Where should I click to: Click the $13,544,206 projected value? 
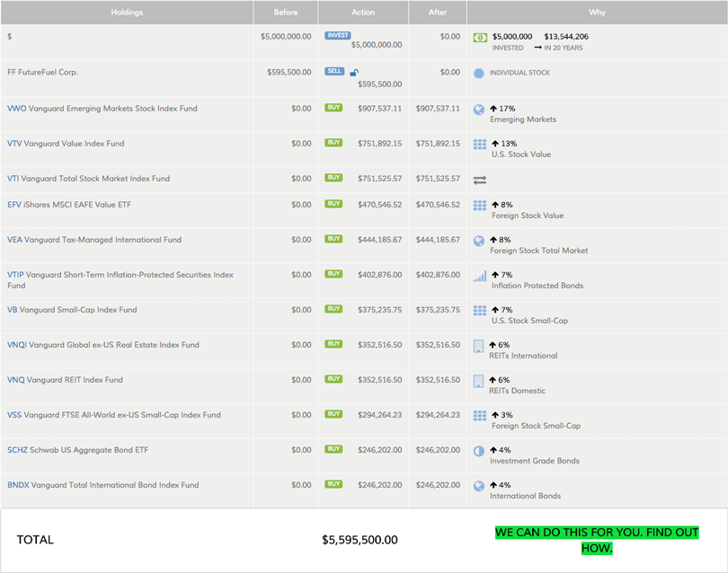pos(566,37)
